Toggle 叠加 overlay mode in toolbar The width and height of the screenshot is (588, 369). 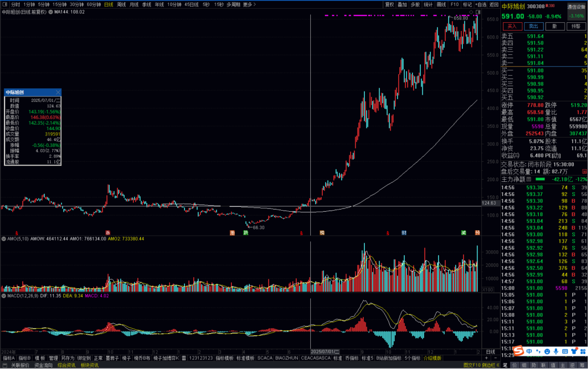click(402, 4)
